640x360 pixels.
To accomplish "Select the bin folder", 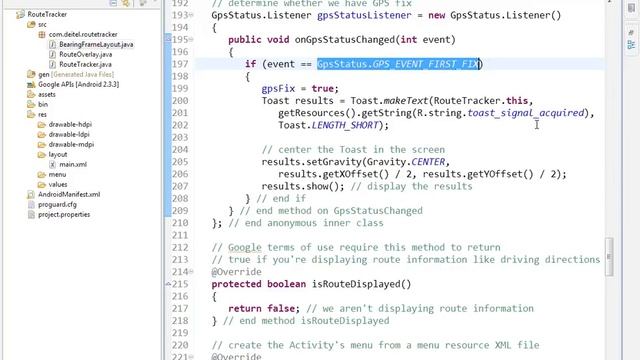I will coord(37,104).
